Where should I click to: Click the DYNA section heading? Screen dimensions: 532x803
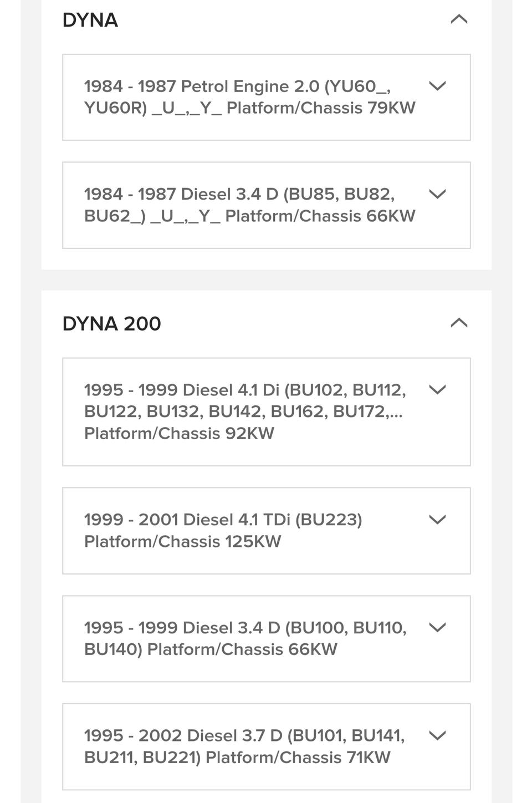coord(90,20)
